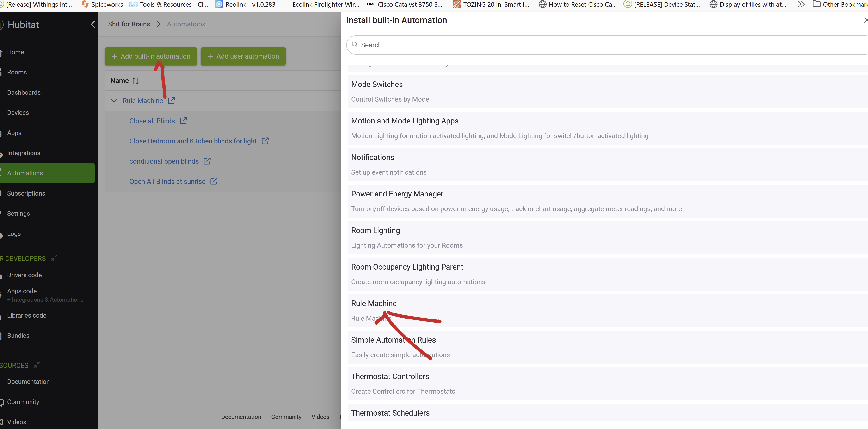Sort the Name column with arrows icon
Screen dimensions: 868x429
(x=135, y=80)
